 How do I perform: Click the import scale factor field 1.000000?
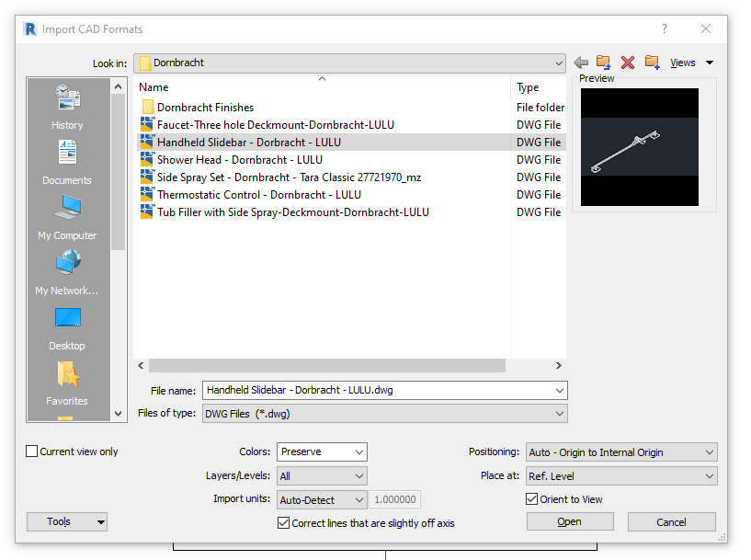(x=395, y=499)
